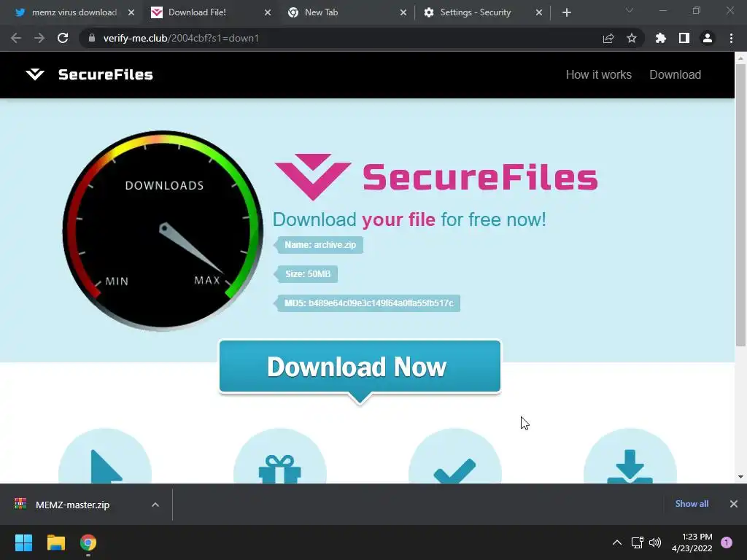
Task: Click the Download Now button
Action: point(360,367)
